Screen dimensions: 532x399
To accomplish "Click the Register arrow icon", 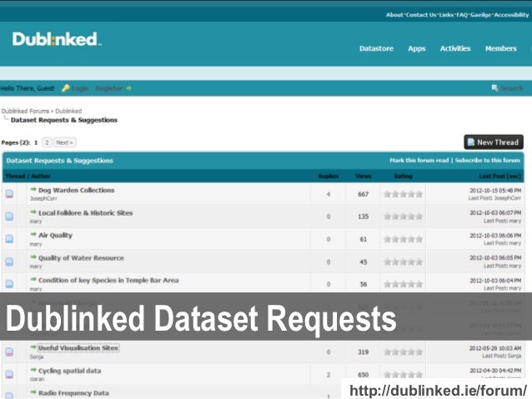I will click(x=128, y=88).
